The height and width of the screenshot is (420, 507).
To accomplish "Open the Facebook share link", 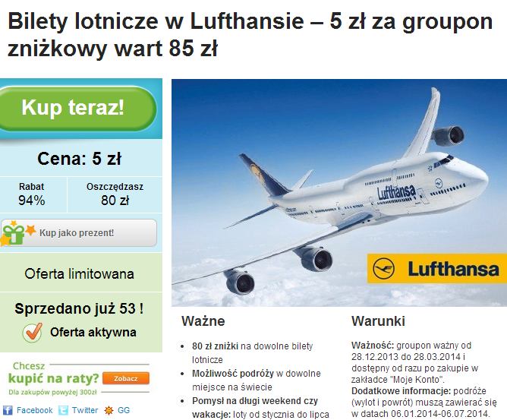I will tap(34, 410).
